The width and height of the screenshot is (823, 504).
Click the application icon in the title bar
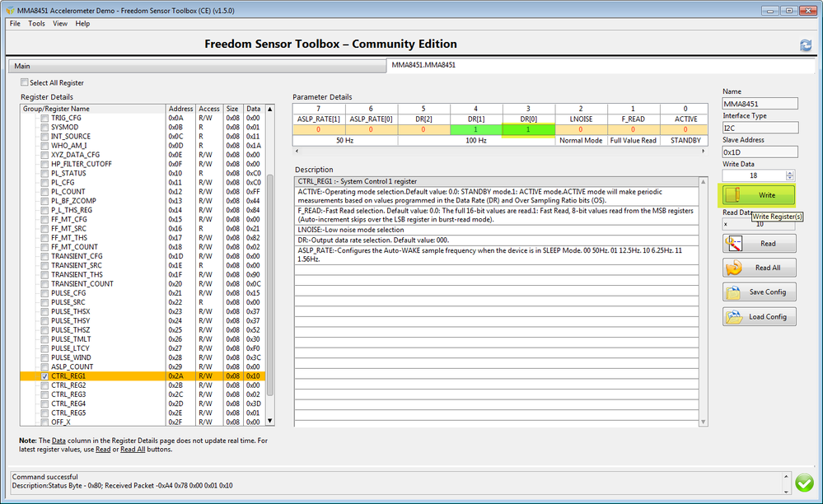coord(11,11)
